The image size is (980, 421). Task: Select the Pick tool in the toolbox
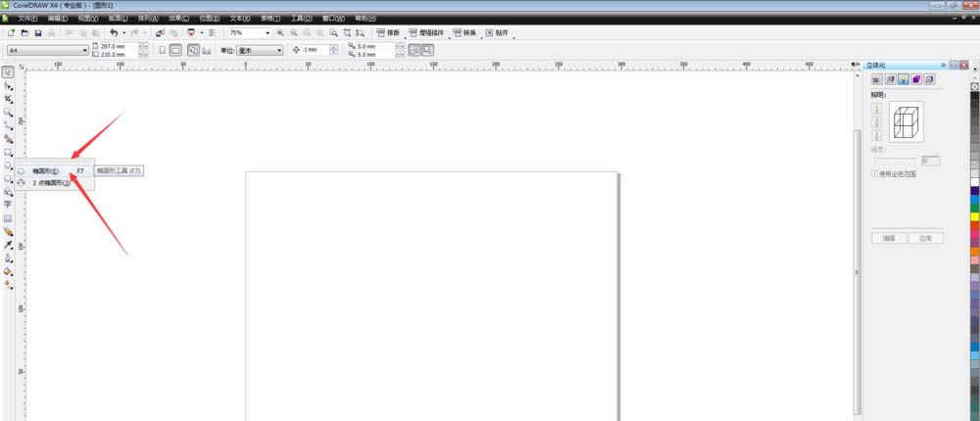coord(8,71)
